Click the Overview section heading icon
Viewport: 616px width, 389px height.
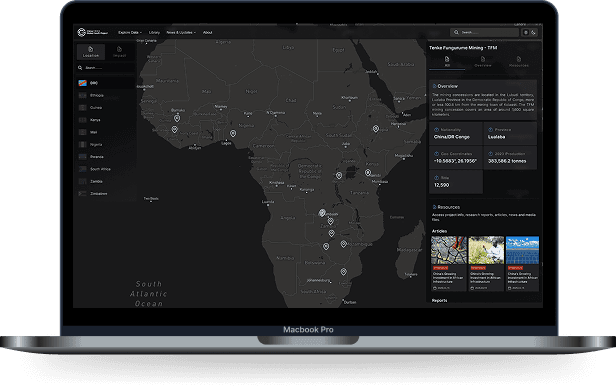pos(434,86)
